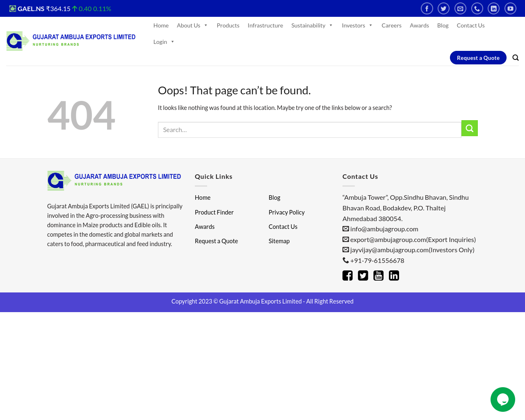Viewport: 525px width, 420px height.
Task: Open the LinkedIn icon in top bar
Action: click(494, 9)
